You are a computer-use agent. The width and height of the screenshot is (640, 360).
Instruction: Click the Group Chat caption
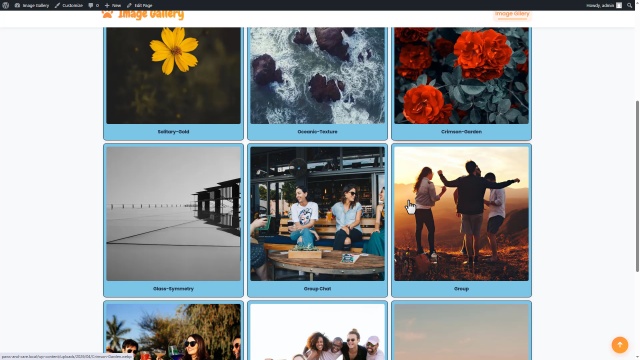(x=317, y=289)
